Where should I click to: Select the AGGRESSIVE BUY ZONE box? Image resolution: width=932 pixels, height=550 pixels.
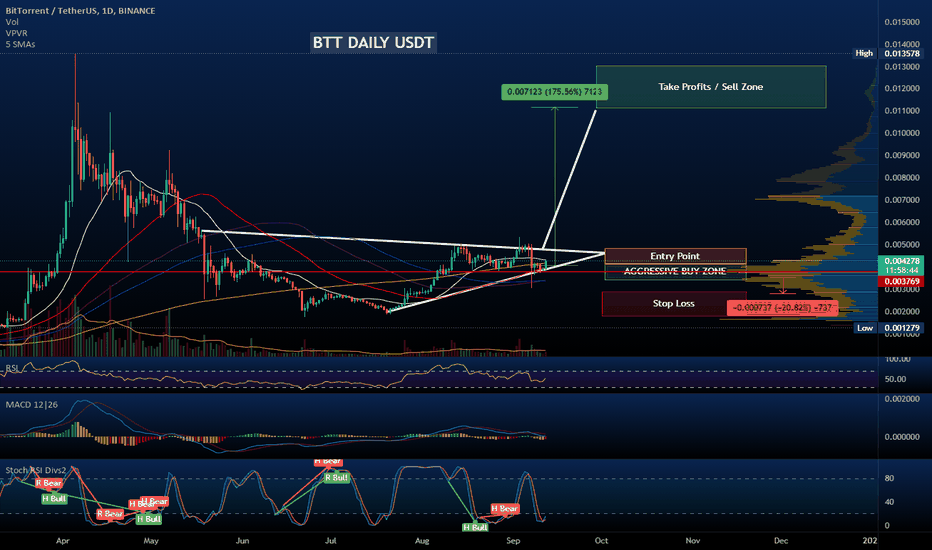pyautogui.click(x=675, y=272)
